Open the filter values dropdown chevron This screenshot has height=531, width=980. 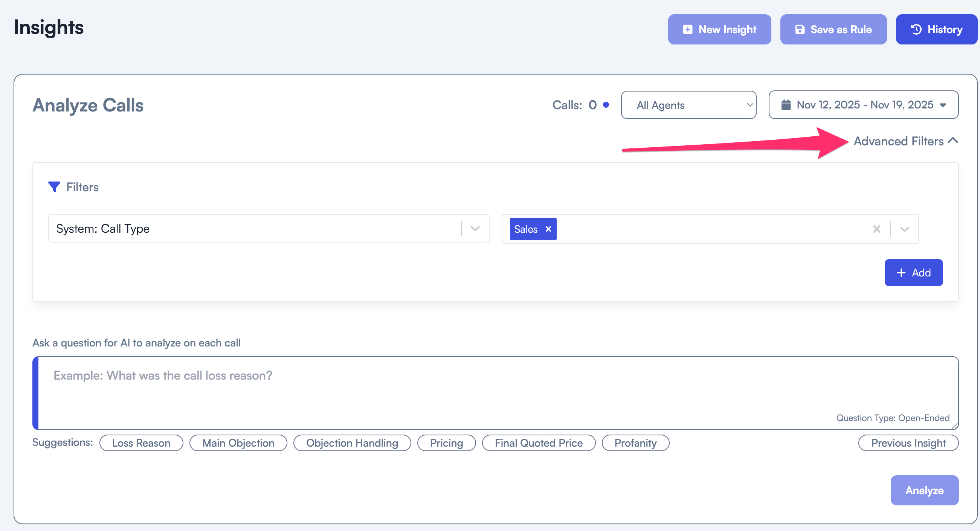point(904,229)
